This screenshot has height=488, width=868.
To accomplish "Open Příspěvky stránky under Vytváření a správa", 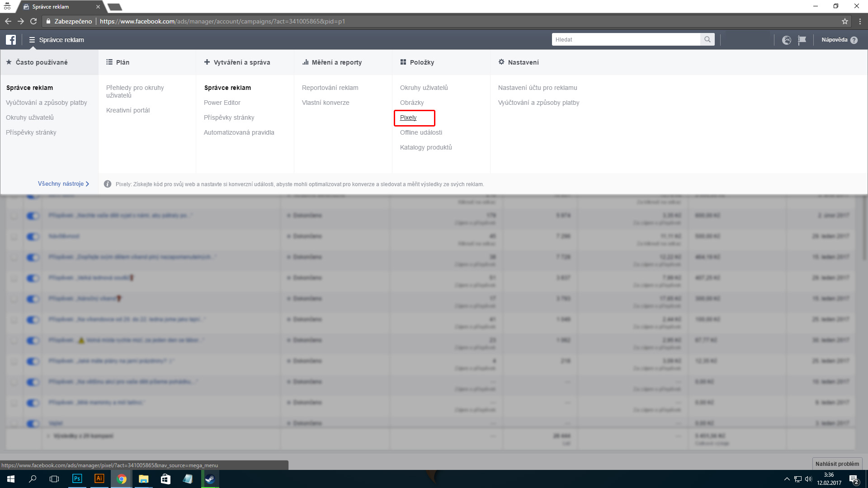I will point(229,117).
